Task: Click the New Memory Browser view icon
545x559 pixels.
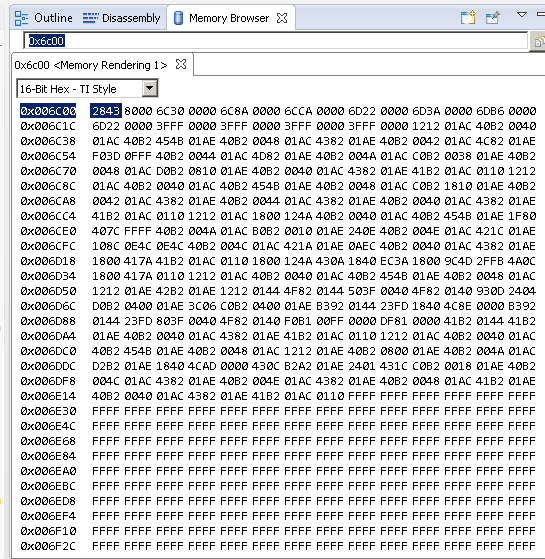Action: point(468,17)
